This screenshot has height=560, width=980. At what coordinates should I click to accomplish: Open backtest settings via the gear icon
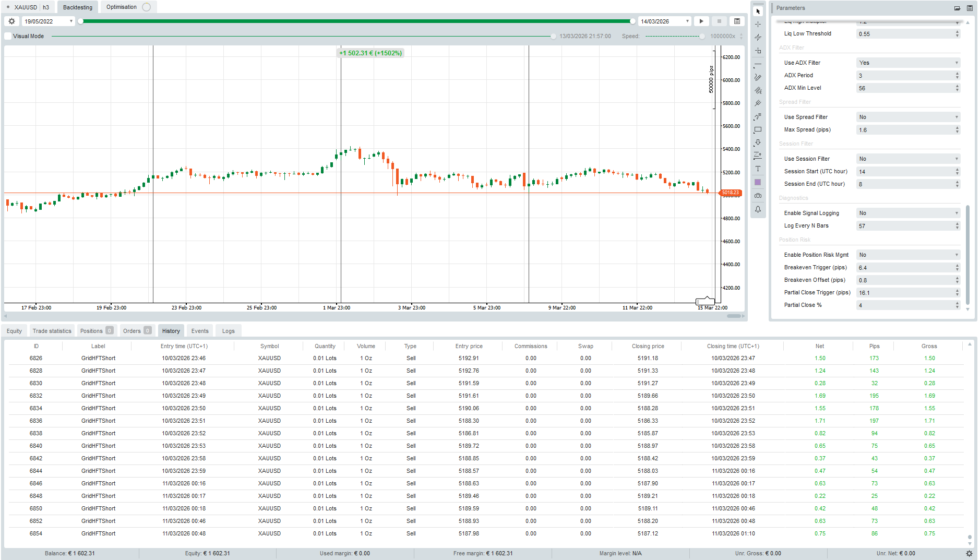(11, 21)
